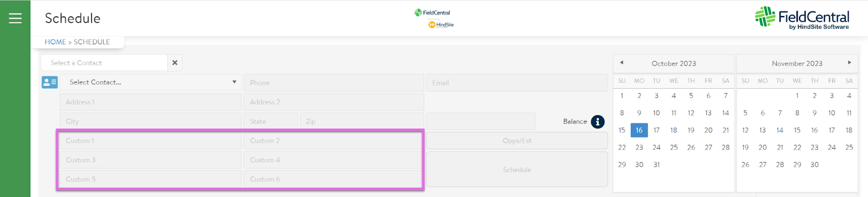The height and width of the screenshot is (197, 868).
Task: Expand the Select Contact... dropdown
Action: 151,82
